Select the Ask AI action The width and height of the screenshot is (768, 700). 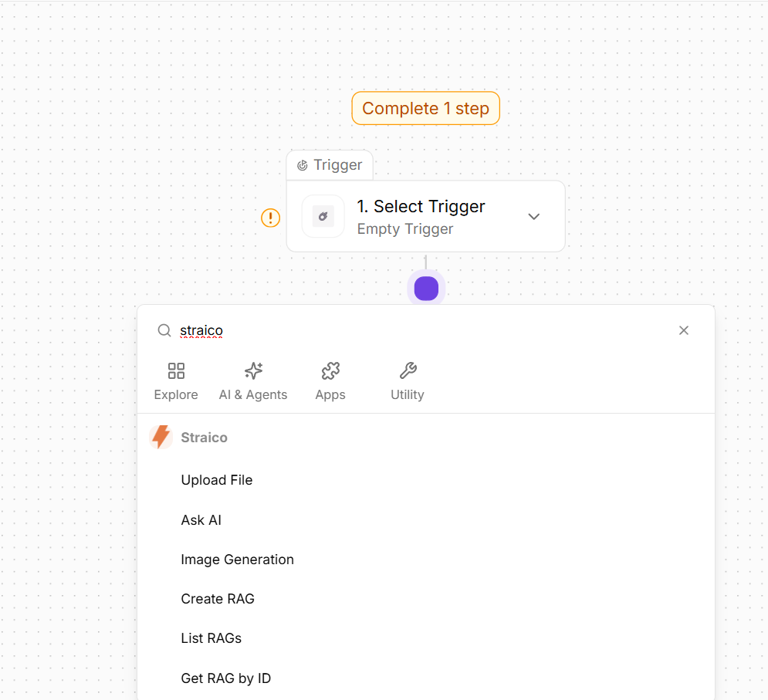(x=201, y=520)
